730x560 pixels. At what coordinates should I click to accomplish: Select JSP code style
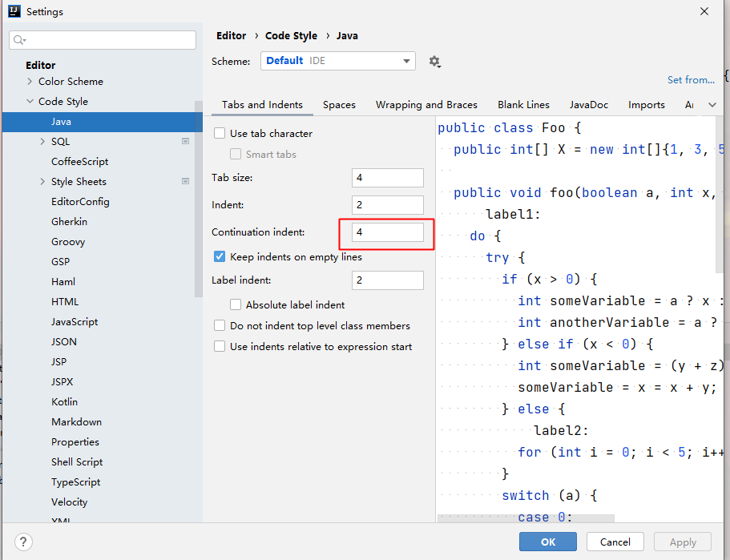coord(58,361)
